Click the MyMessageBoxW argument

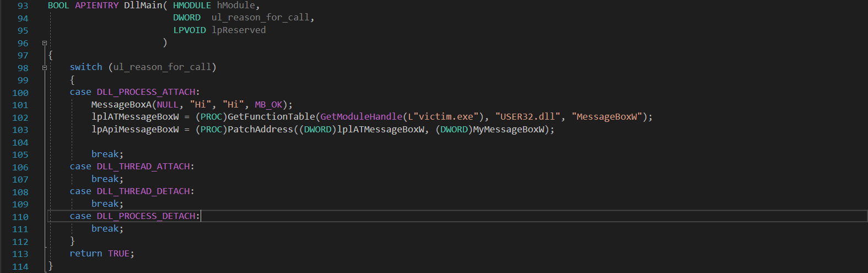pos(509,130)
